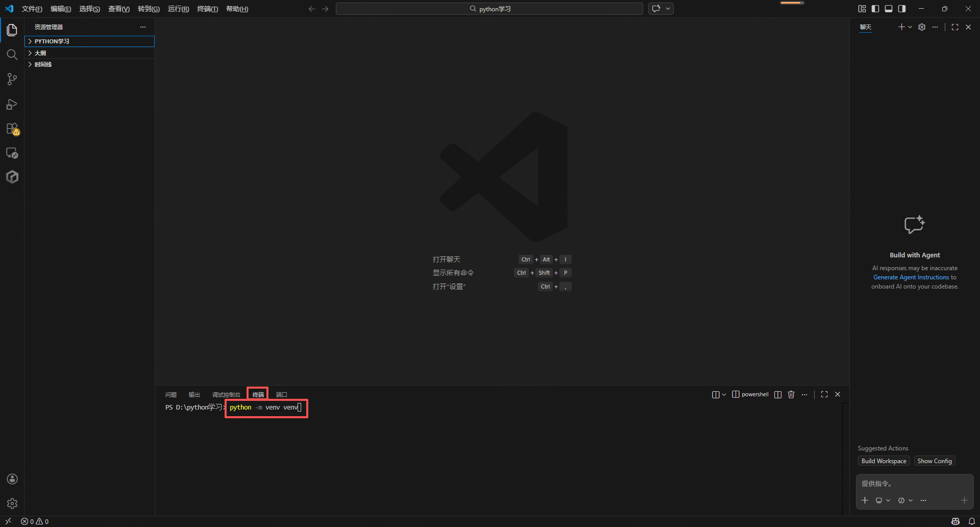The width and height of the screenshot is (980, 527).
Task: Open the model picker dropdown in chat input
Action: pyautogui.click(x=905, y=500)
